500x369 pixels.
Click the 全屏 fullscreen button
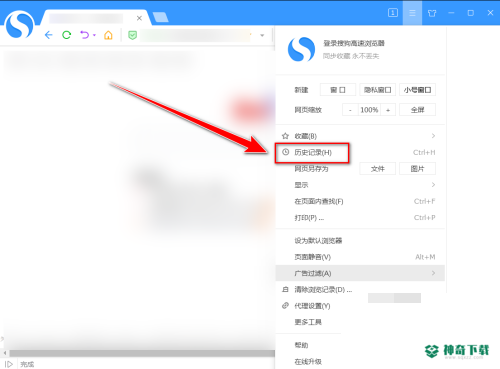point(417,110)
